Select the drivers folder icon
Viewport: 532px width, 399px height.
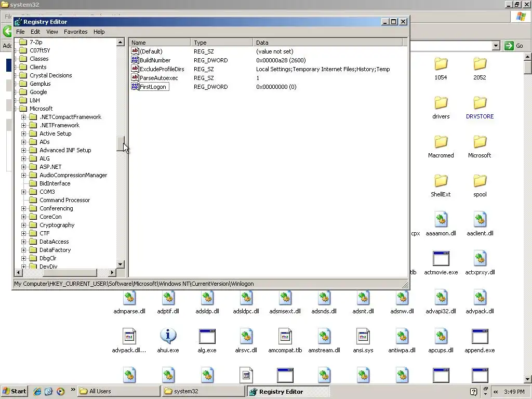(x=441, y=103)
